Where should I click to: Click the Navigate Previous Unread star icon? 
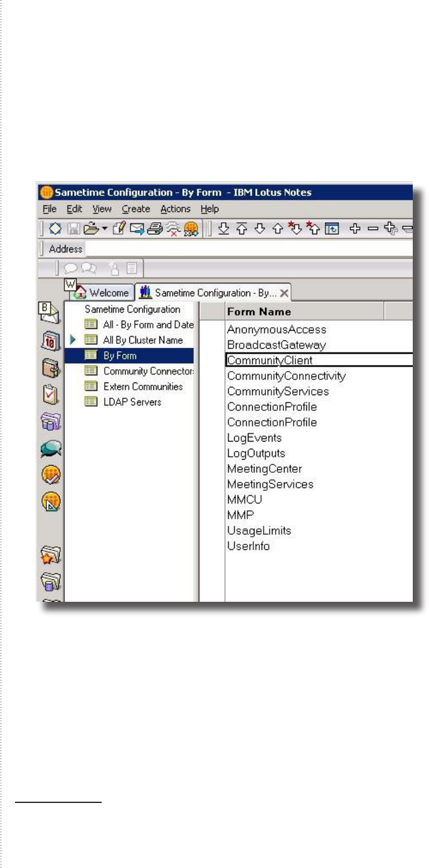pyautogui.click(x=313, y=228)
